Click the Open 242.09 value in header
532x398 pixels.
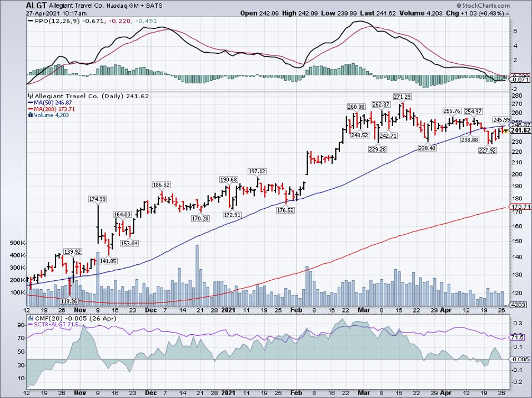pos(259,13)
